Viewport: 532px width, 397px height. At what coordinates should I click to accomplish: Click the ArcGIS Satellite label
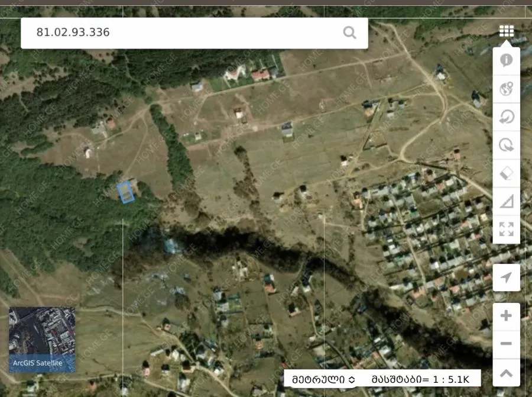38,363
